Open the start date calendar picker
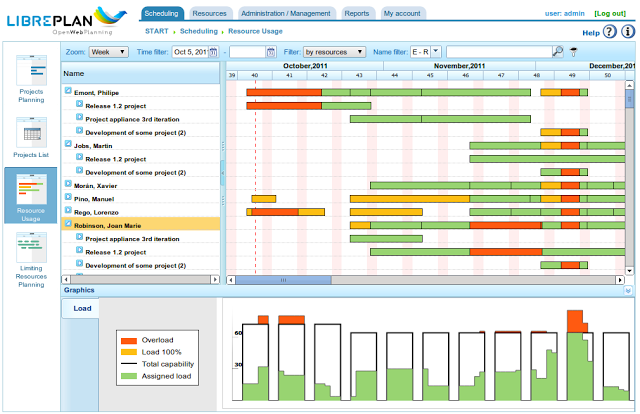 215,51
